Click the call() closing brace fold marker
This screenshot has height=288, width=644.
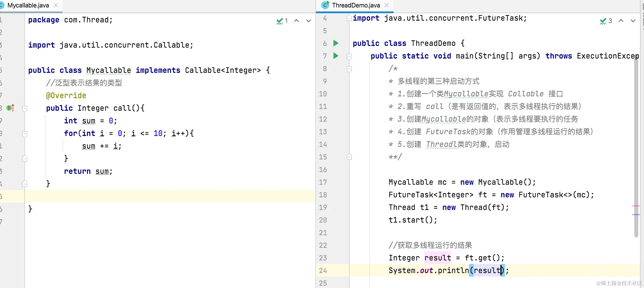pyautogui.click(x=25, y=184)
